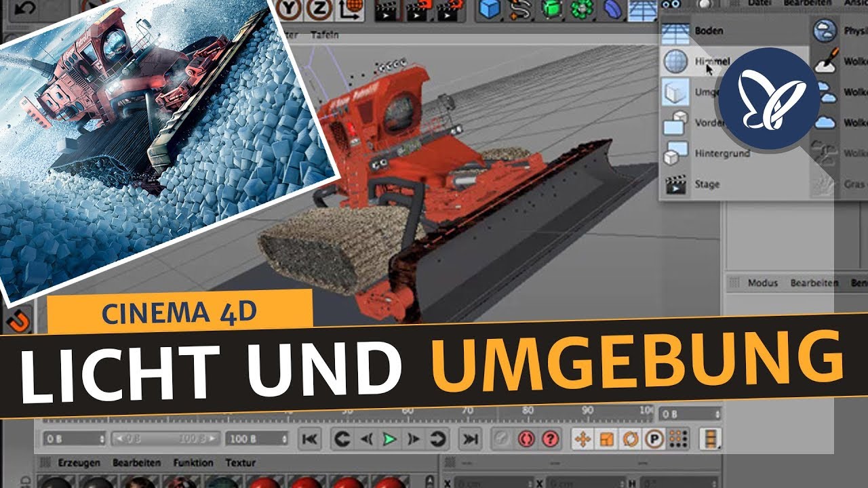
Task: Open Erzeugen menu in material manager
Action: point(79,462)
